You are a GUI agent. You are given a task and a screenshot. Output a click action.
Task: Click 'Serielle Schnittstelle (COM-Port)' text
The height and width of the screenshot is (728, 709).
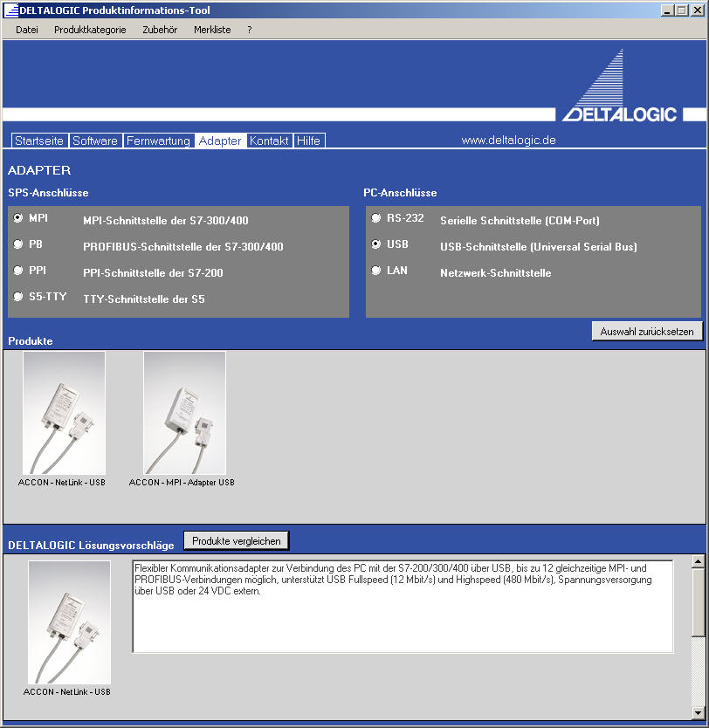520,221
